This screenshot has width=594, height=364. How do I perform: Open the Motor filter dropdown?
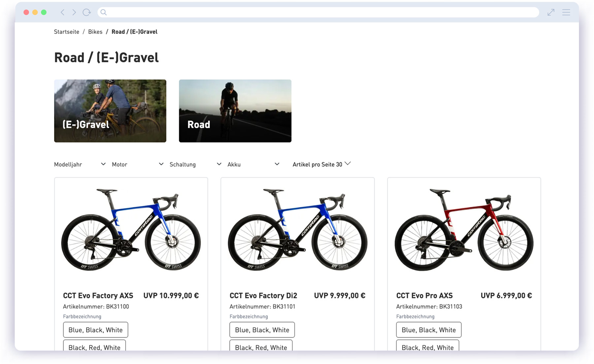(x=137, y=164)
